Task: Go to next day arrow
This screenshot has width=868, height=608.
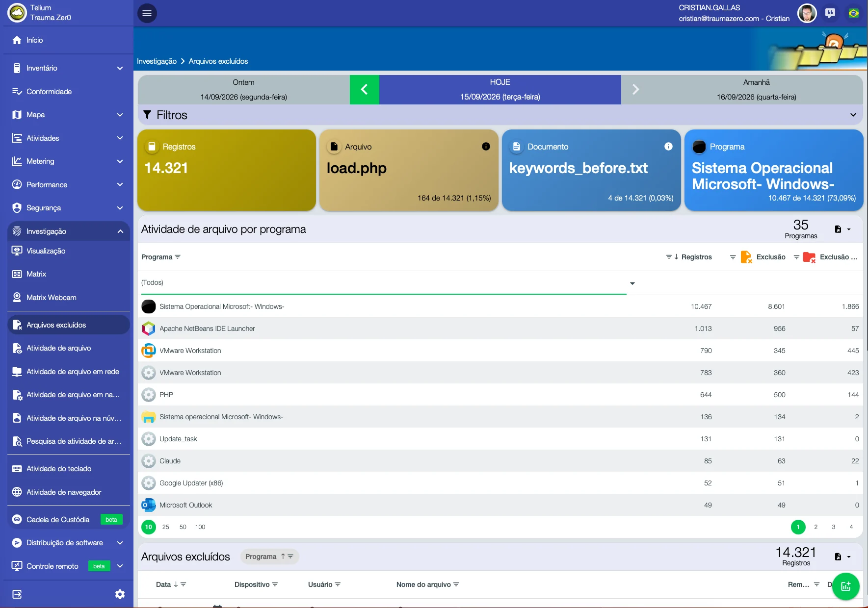Action: (x=635, y=89)
